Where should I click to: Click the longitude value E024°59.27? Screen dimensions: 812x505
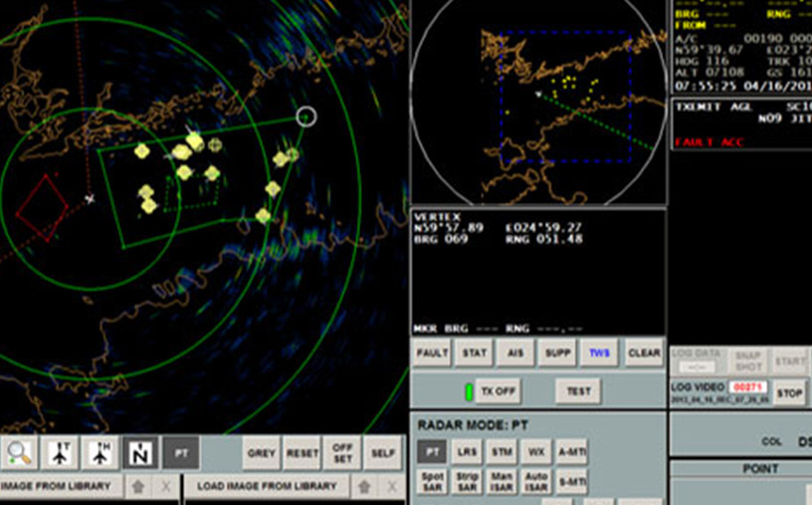[543, 228]
